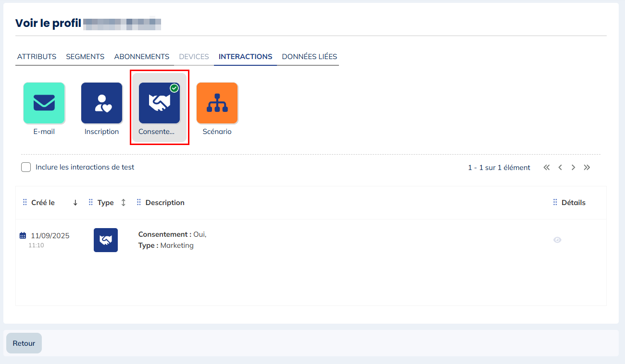Open the Données liées tab
Screen dimensions: 625x364
click(x=309, y=57)
